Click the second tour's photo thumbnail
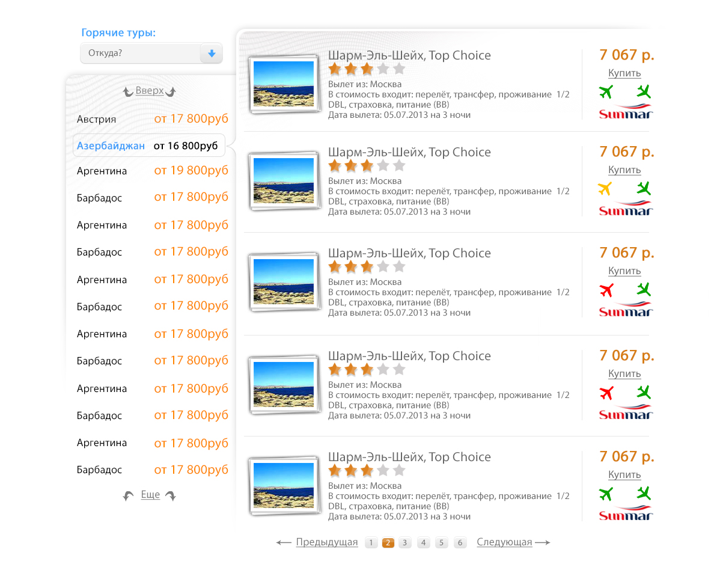 284,181
